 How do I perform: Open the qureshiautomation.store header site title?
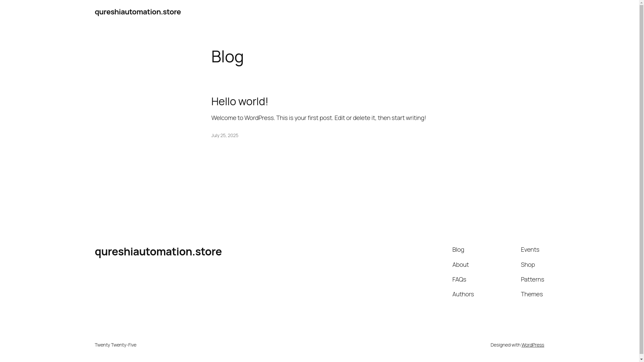pyautogui.click(x=138, y=12)
